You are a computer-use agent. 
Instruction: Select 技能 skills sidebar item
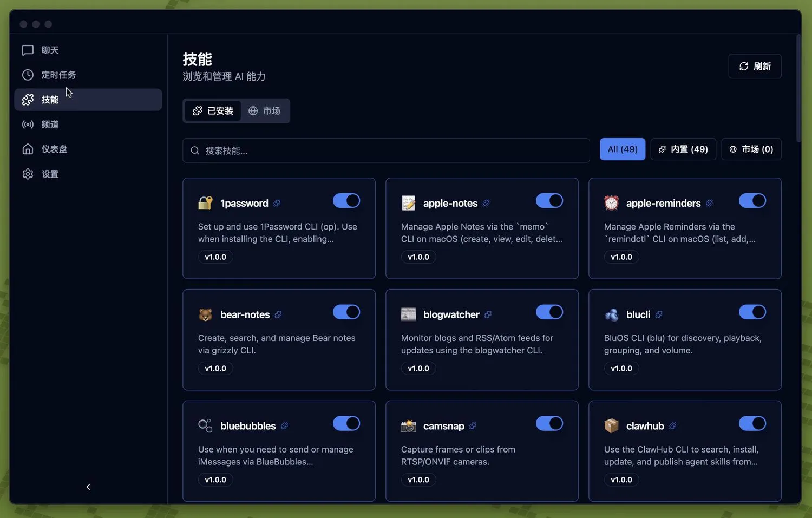click(x=88, y=100)
